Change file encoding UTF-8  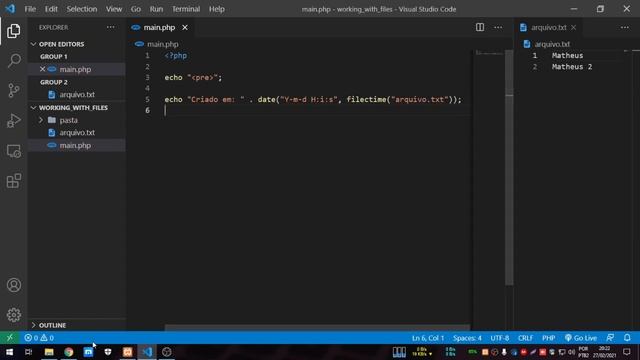click(500, 338)
